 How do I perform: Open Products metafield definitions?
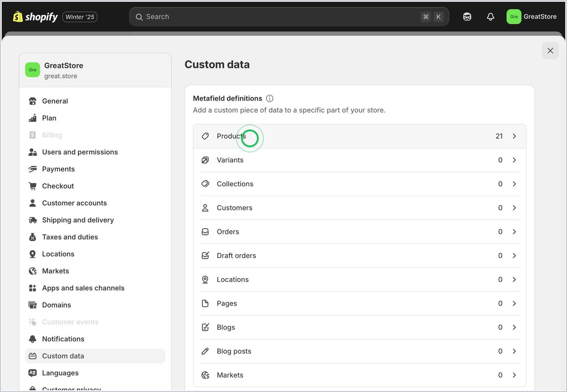[360, 136]
